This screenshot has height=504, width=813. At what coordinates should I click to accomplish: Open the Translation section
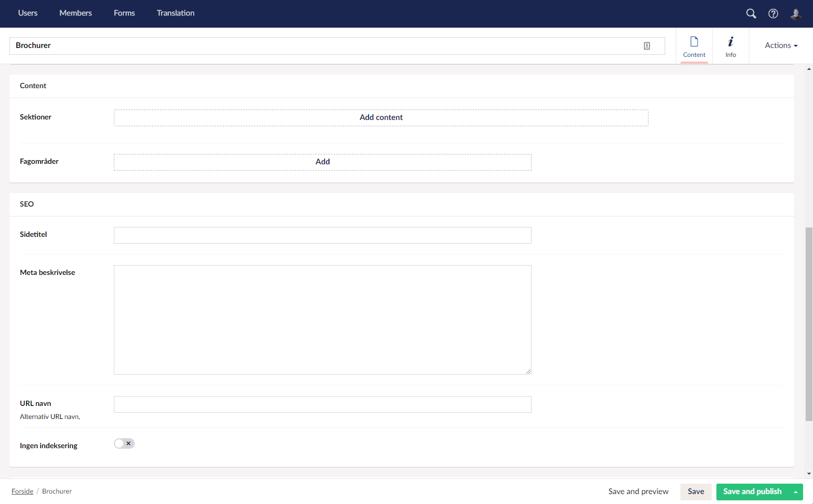click(175, 13)
